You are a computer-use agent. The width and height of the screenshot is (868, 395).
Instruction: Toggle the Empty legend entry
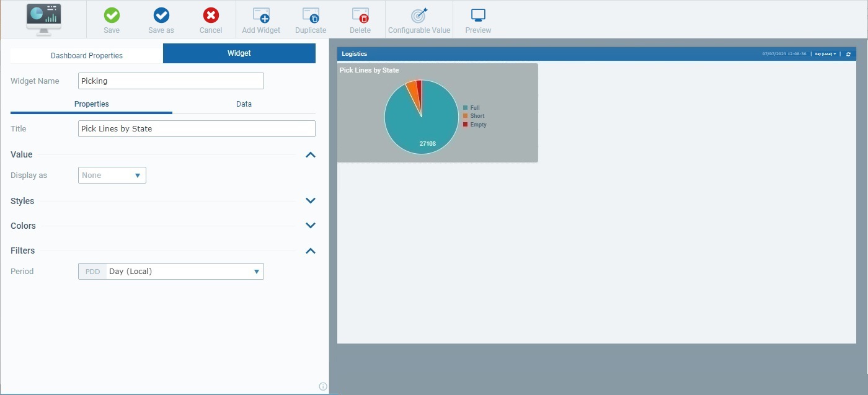click(475, 124)
